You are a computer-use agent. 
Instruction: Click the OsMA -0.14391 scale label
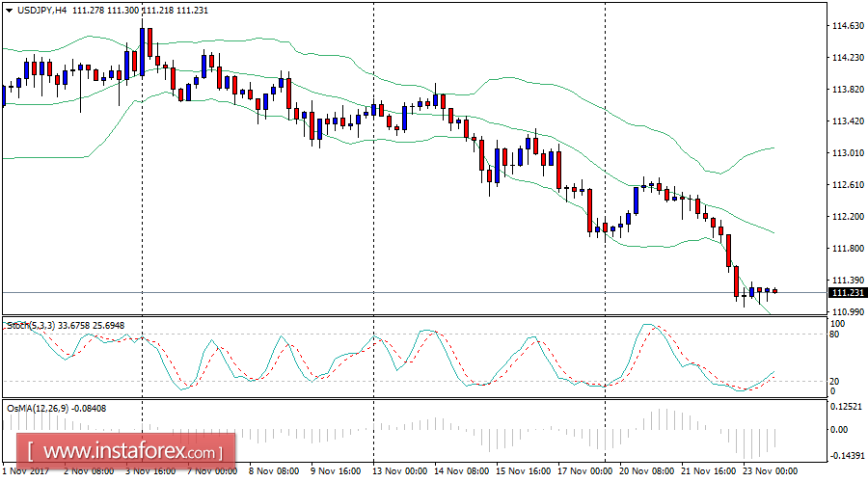point(847,455)
